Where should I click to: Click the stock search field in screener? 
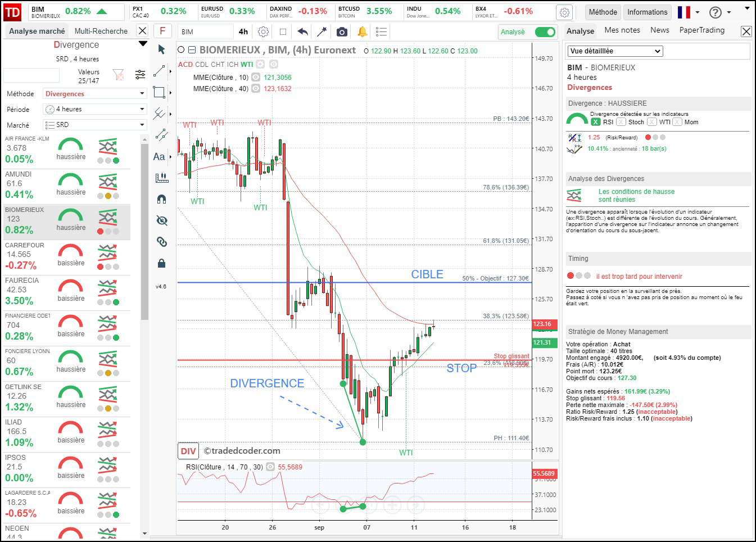point(31,75)
